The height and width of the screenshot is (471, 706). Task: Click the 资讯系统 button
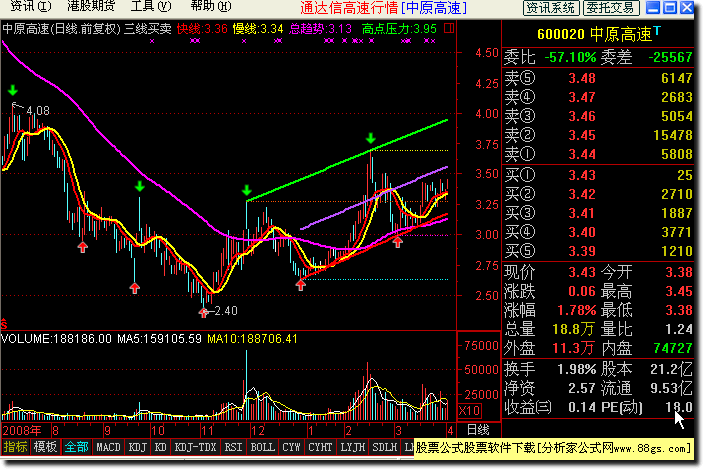[x=551, y=8]
